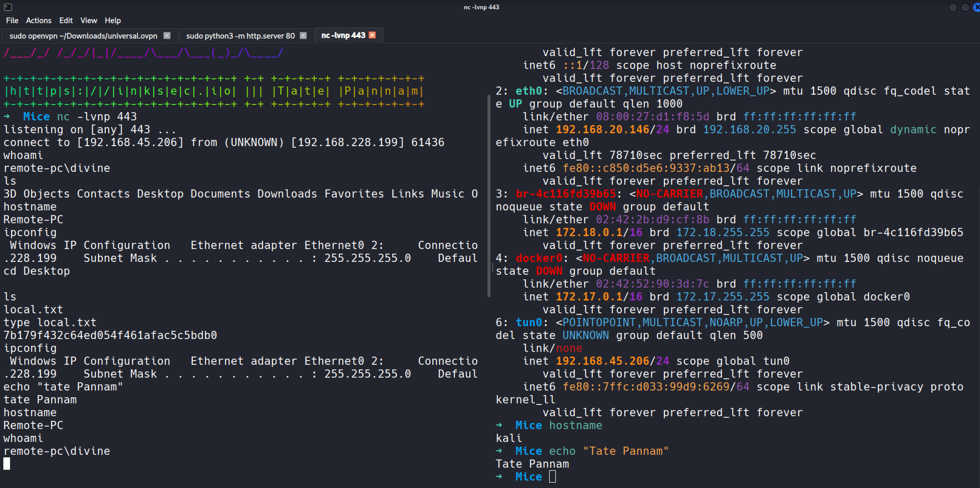Switch to the sudo openvpn tab
Screen dimensions: 980x488
point(83,36)
